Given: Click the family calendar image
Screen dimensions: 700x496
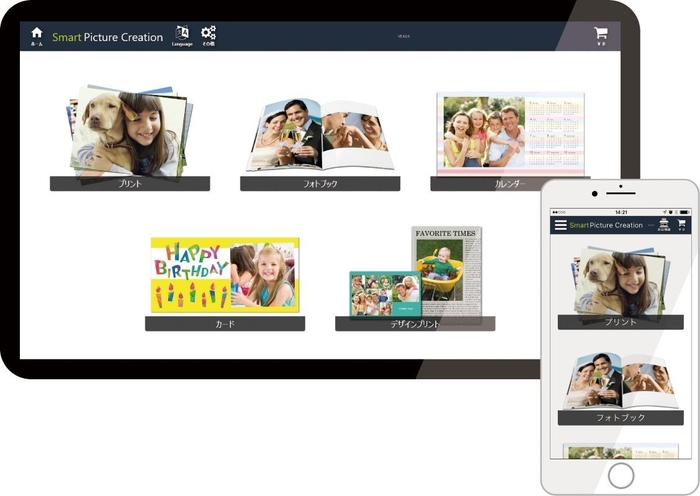Looking at the screenshot, I should click(510, 133).
